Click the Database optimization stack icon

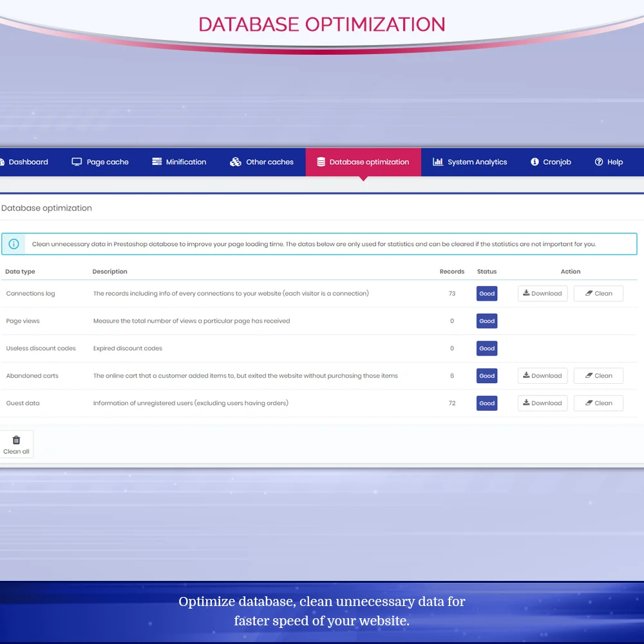[321, 162]
